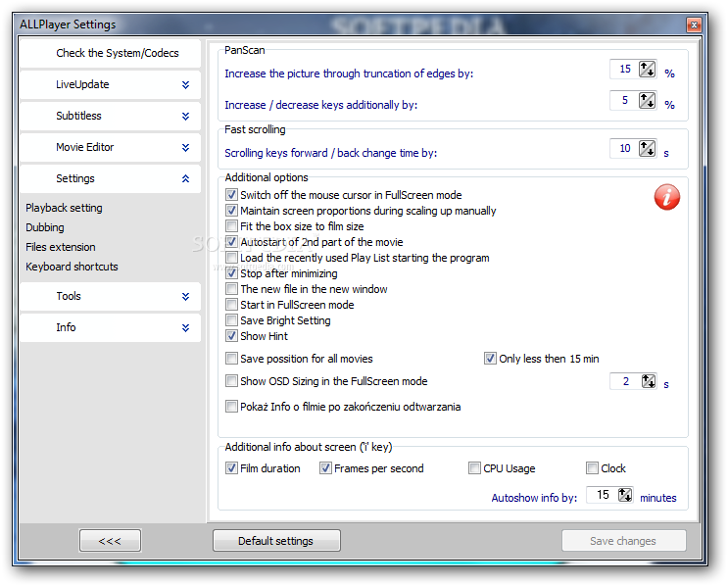
Task: Click the red info icon in Additional options
Action: [666, 197]
